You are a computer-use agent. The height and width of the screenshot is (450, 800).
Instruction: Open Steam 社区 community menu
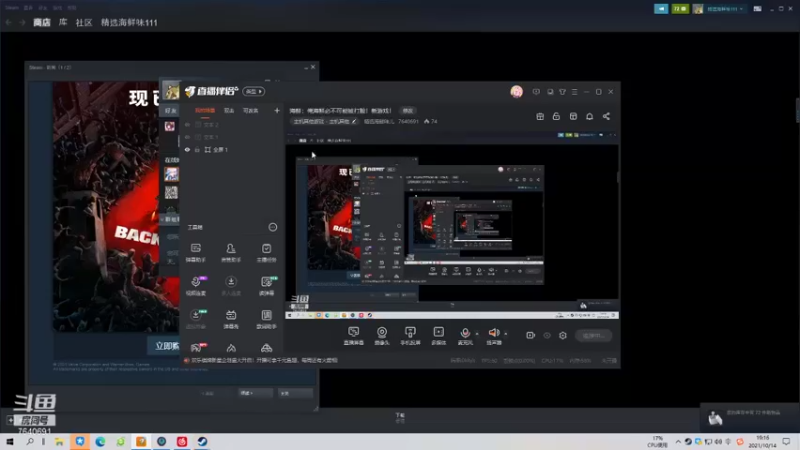pos(84,22)
